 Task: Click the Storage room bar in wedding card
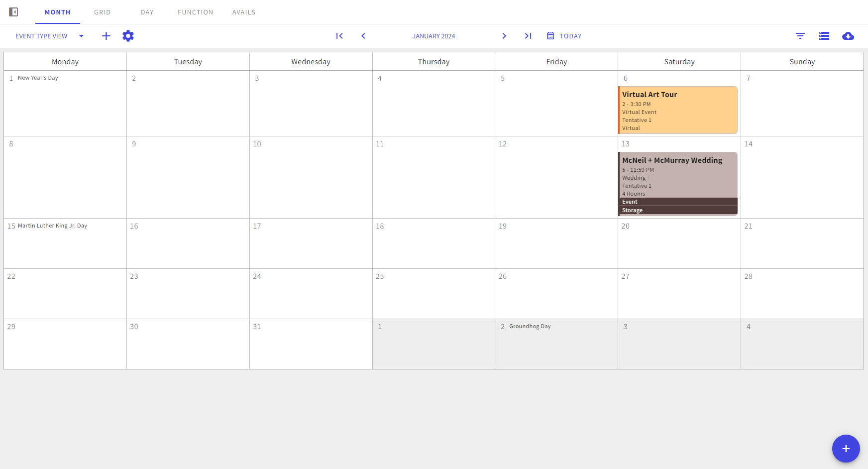pyautogui.click(x=678, y=210)
